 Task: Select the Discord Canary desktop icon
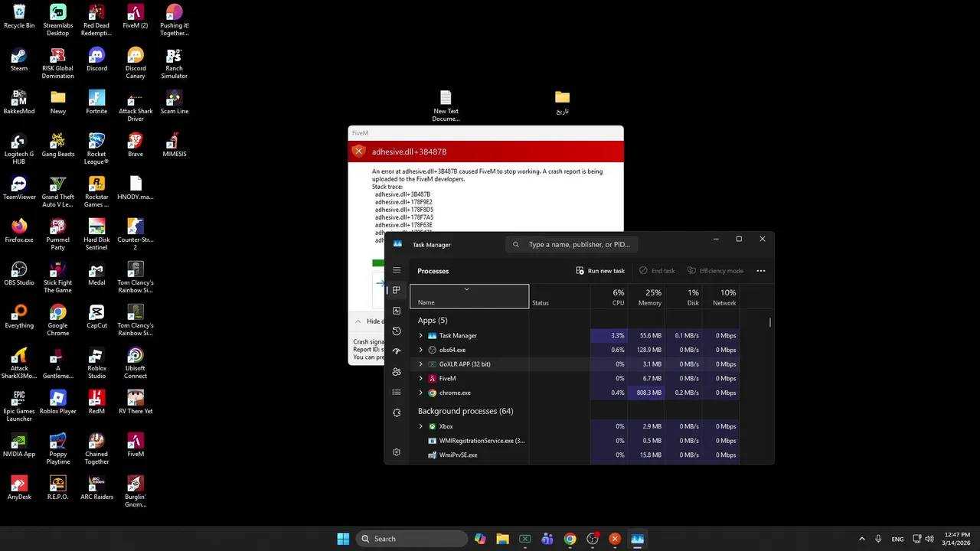(x=136, y=64)
